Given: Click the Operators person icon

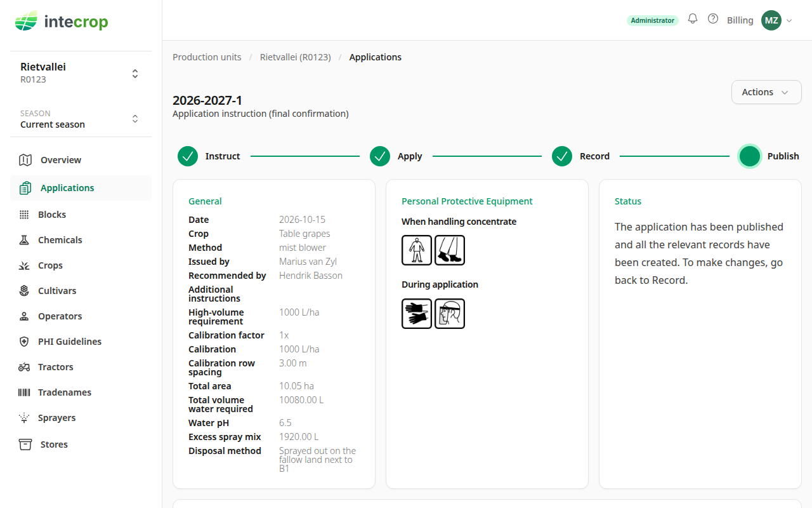Looking at the screenshot, I should (24, 316).
